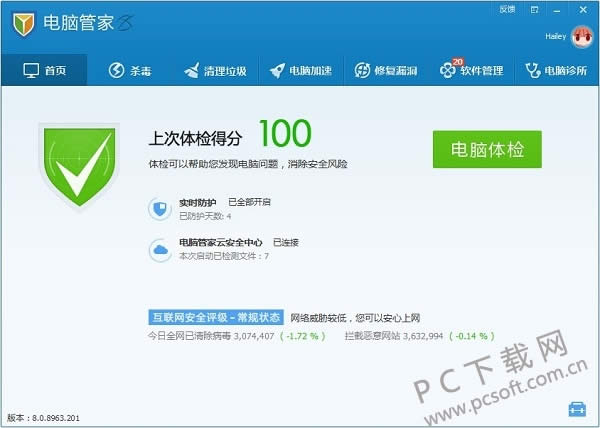600x428 pixels.
Task: Click the monitor 首页 icon
Action: tap(31, 71)
